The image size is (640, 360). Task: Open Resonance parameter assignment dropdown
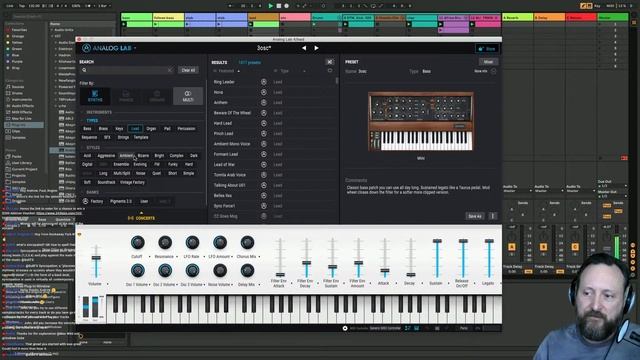176,257
